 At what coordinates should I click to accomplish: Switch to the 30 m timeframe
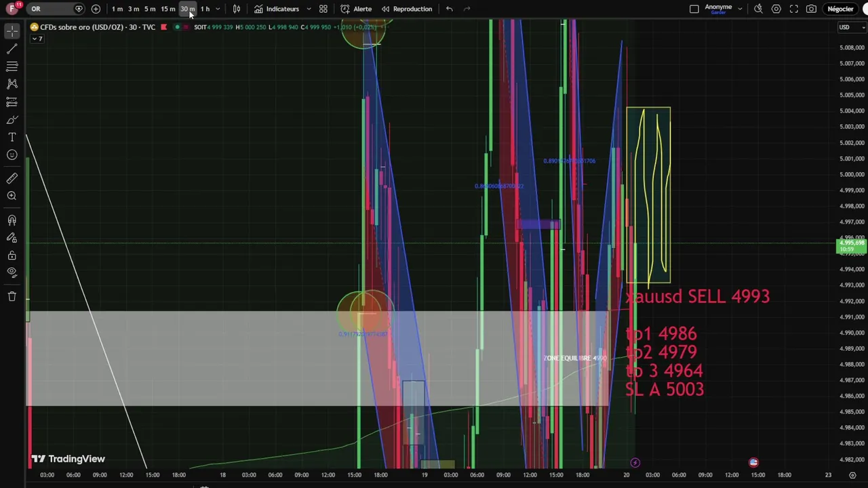(187, 9)
